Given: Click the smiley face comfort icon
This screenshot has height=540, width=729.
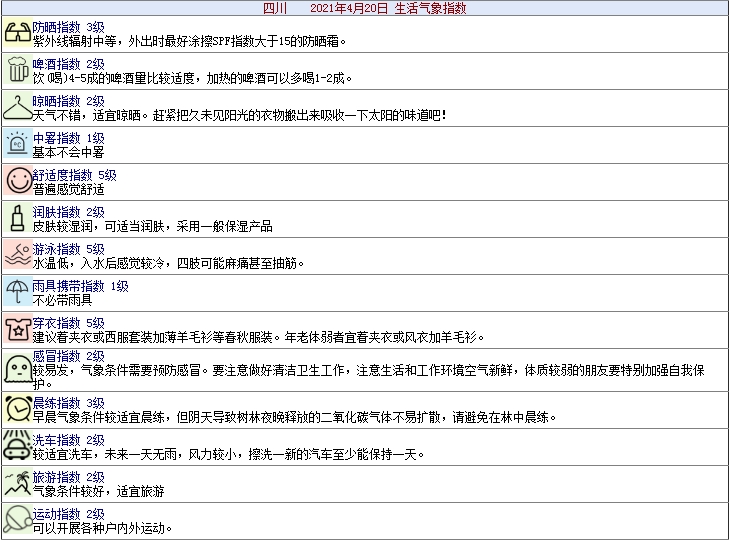Looking at the screenshot, I should [x=17, y=181].
